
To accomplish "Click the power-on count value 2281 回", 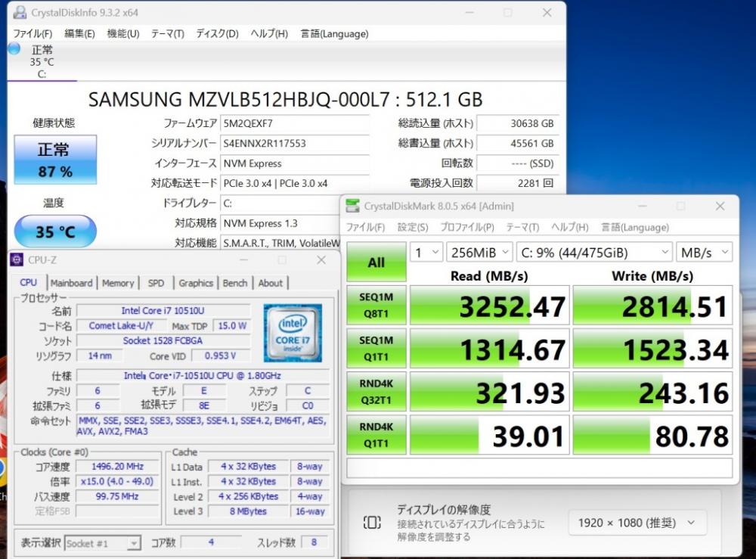I will pos(518,183).
